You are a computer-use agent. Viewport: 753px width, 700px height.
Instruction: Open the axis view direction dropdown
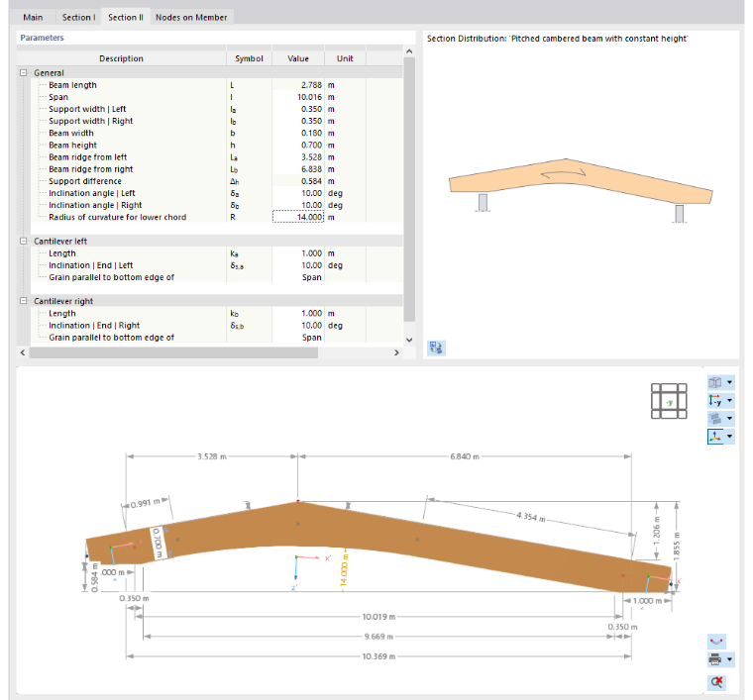(x=729, y=400)
